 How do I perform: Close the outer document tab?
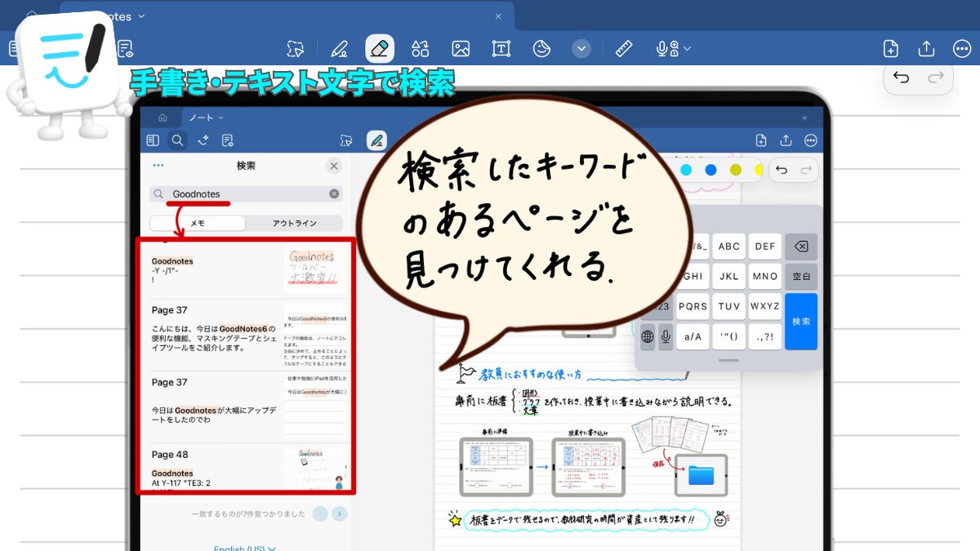(x=498, y=16)
